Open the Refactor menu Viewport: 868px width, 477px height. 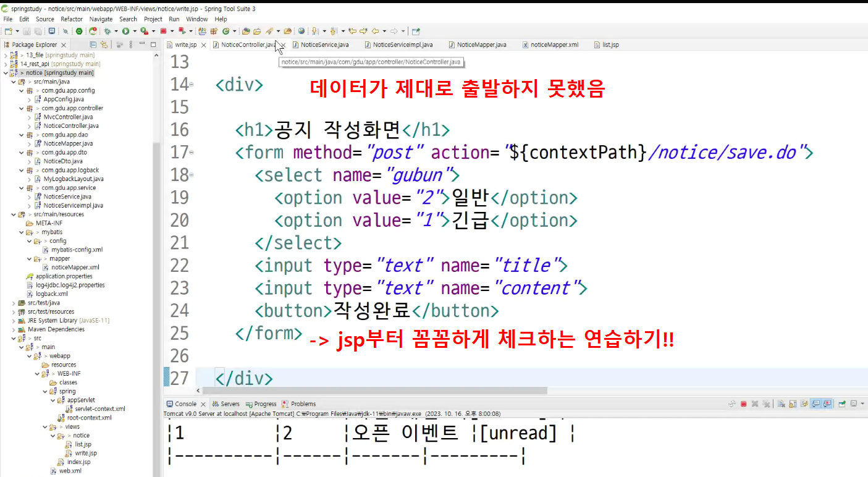point(72,19)
